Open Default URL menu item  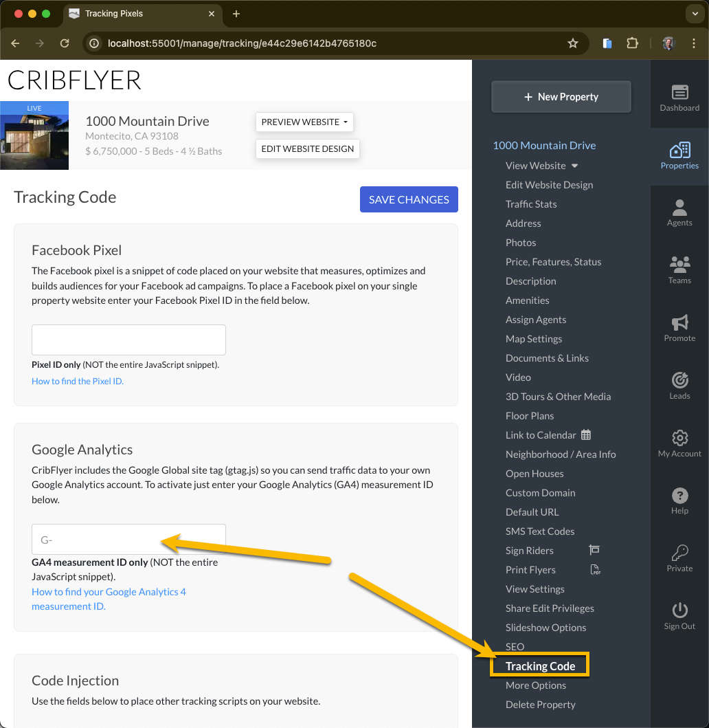[x=532, y=512]
